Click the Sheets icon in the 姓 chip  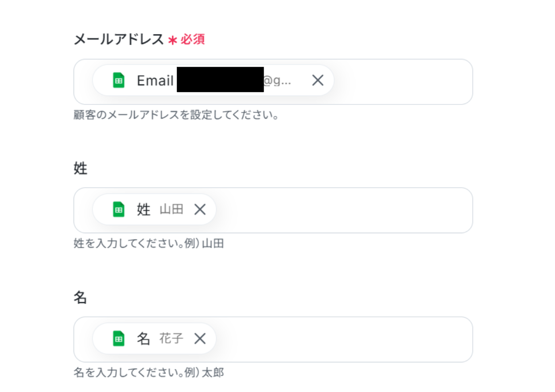pos(119,209)
